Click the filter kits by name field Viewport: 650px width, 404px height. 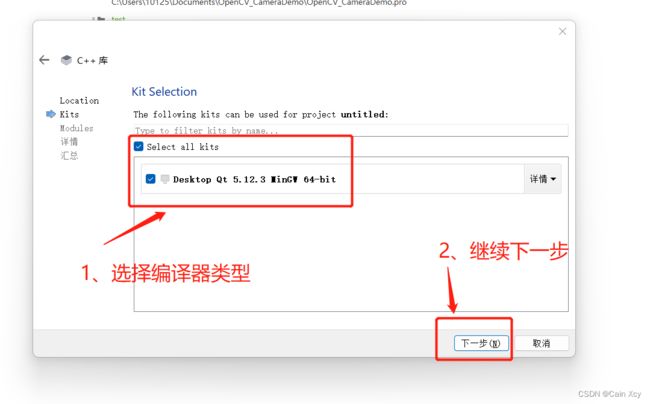coord(351,130)
